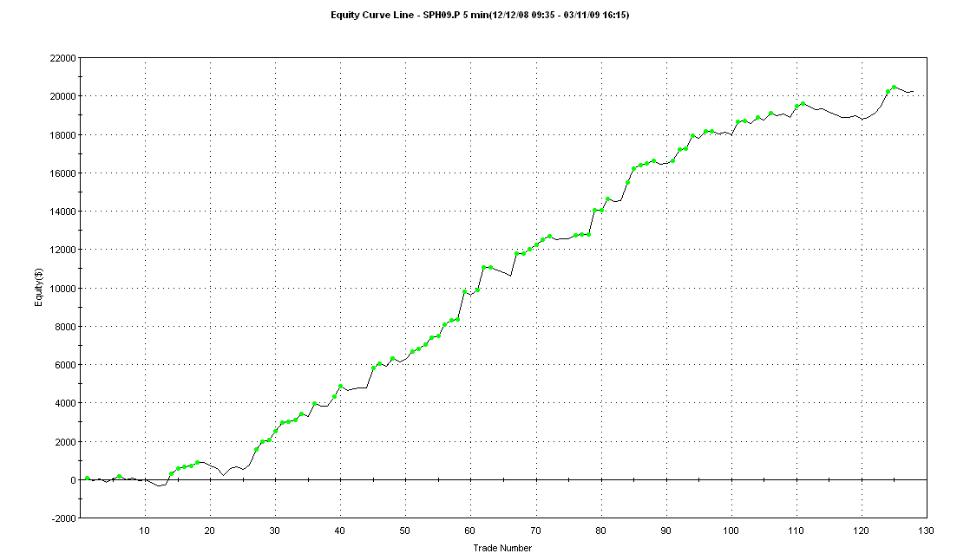Select trade number 40 on the x-axis
Screen dimensions: 970x560
pos(339,531)
